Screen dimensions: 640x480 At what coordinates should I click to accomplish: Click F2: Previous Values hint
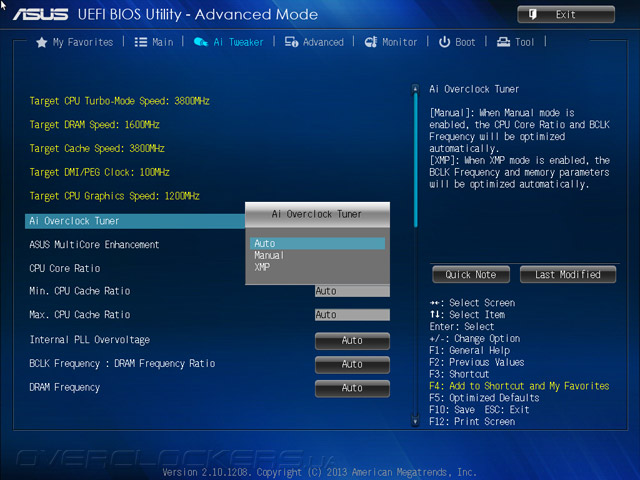(x=476, y=362)
